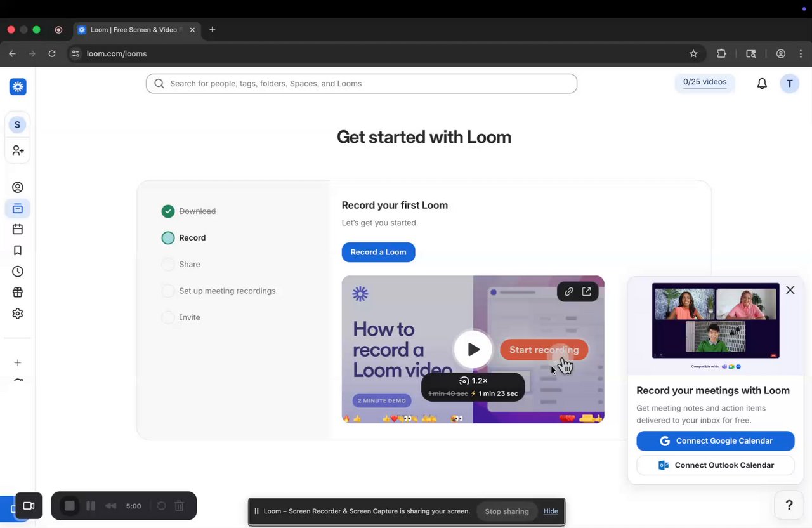This screenshot has width=812, height=528.
Task: Click the camera icon in the recorder bar
Action: coord(29,506)
